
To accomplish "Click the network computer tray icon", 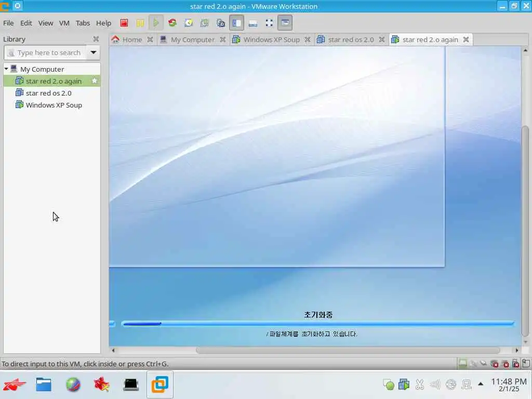I will pos(467,384).
